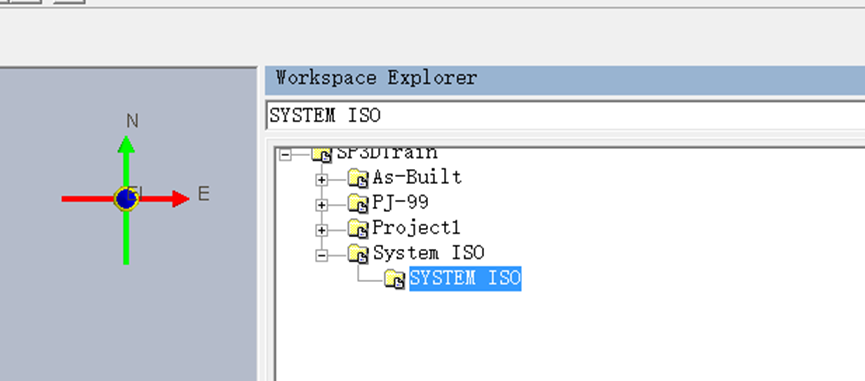Click the SYSTEM ISO text field

tap(565, 116)
